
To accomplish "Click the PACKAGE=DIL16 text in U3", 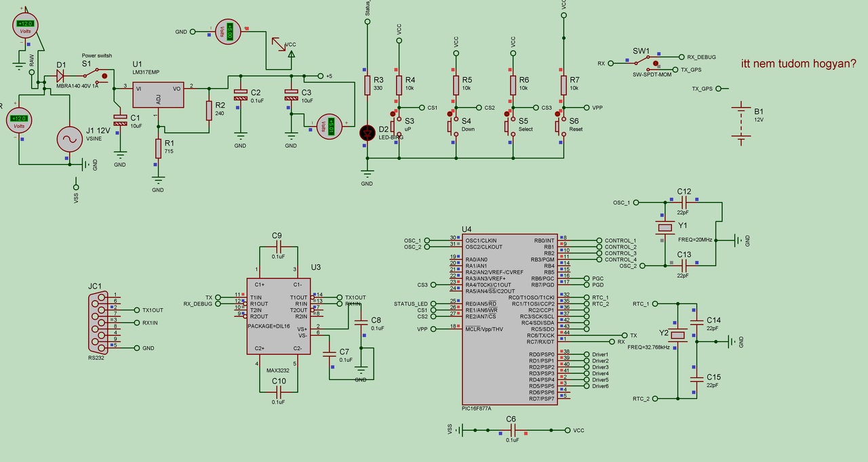I will (268, 325).
